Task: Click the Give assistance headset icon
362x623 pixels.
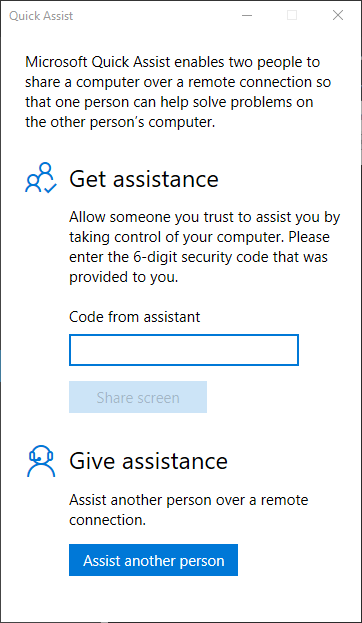Action: 41,461
